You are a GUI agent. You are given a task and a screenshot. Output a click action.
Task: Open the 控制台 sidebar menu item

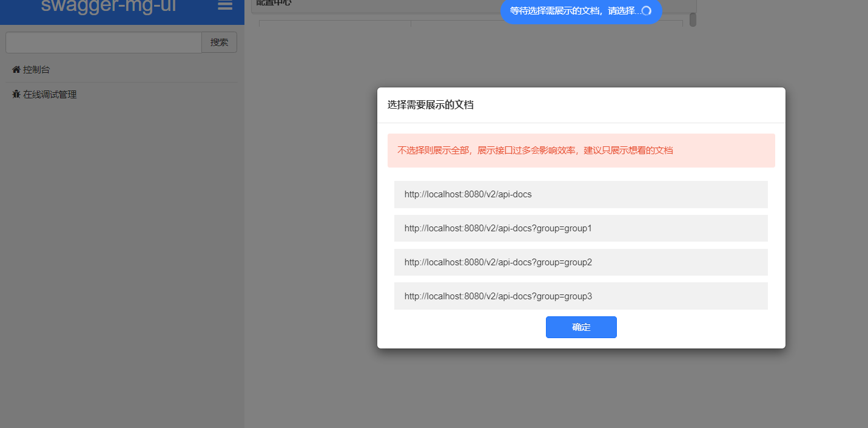tap(35, 69)
